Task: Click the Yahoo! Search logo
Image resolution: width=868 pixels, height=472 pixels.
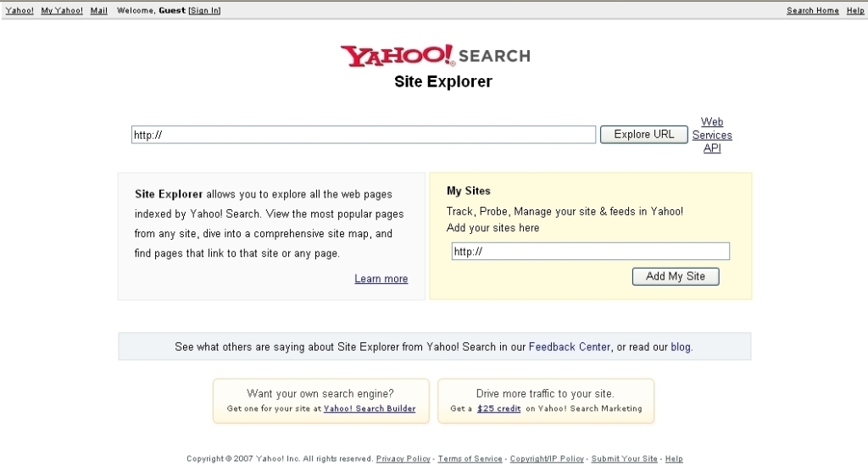Action: (x=435, y=56)
